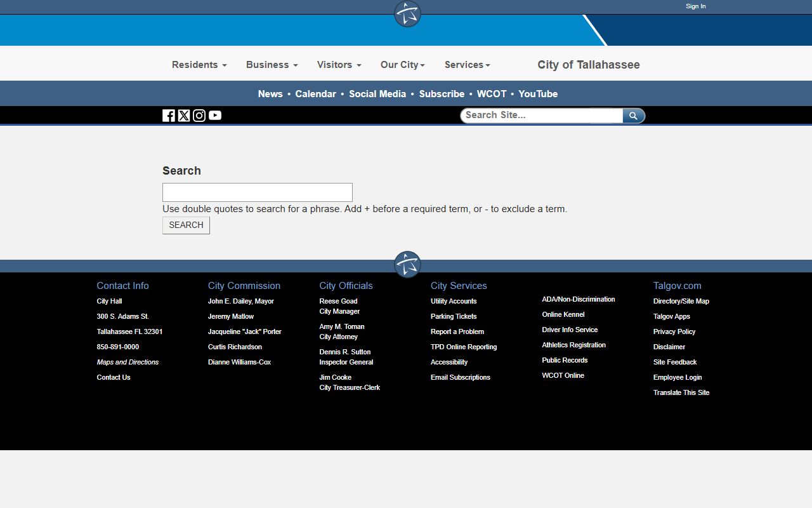Open Translate This Site link
812x508 pixels.
(681, 392)
